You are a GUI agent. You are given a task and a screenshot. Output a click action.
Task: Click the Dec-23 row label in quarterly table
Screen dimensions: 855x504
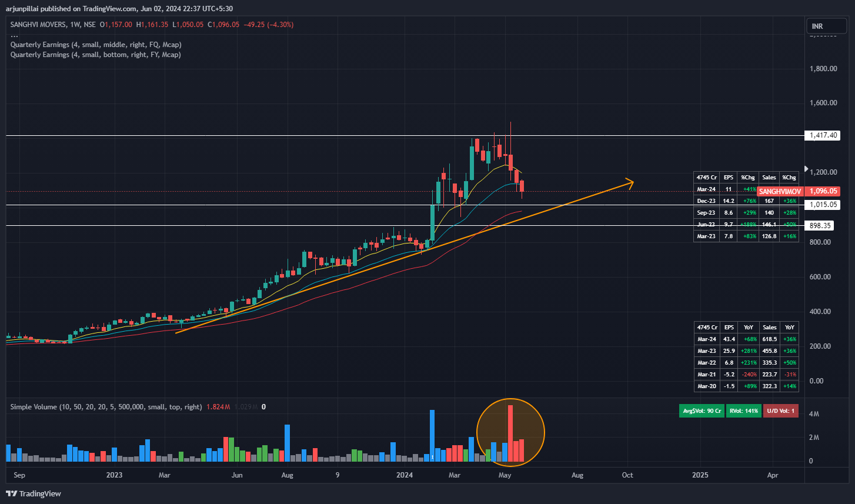[x=706, y=201]
